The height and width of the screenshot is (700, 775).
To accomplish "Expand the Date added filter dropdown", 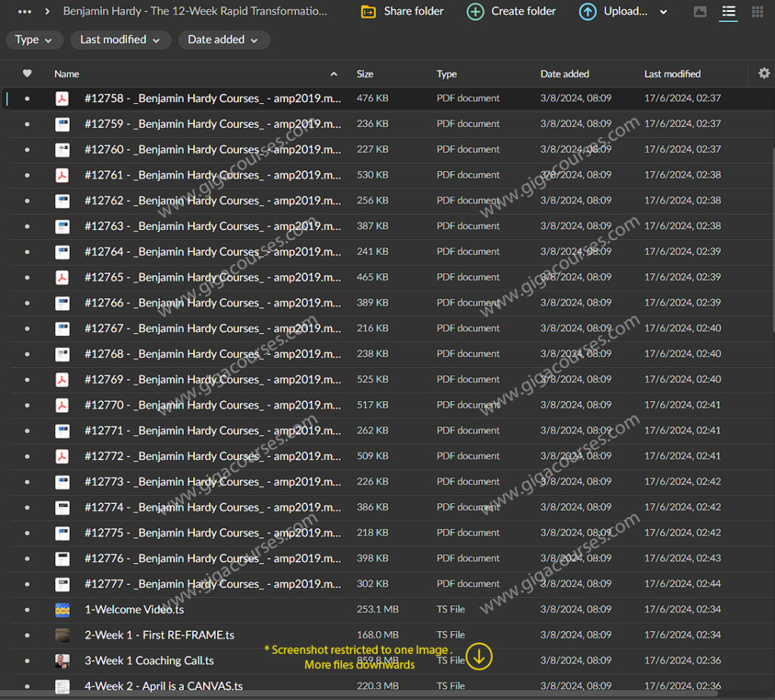I will tap(223, 40).
